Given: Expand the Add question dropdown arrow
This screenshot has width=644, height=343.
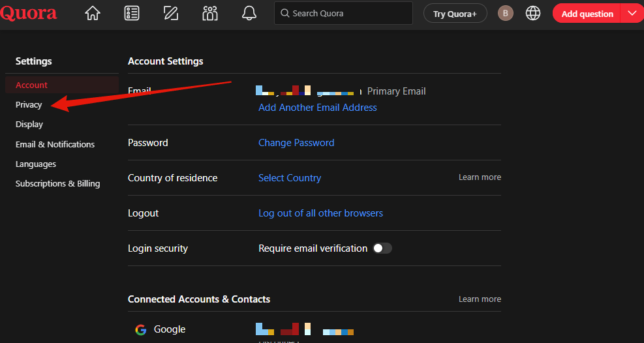Looking at the screenshot, I should pyautogui.click(x=632, y=13).
